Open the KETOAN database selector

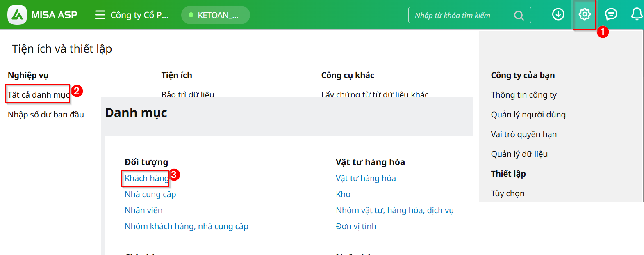coord(215,15)
